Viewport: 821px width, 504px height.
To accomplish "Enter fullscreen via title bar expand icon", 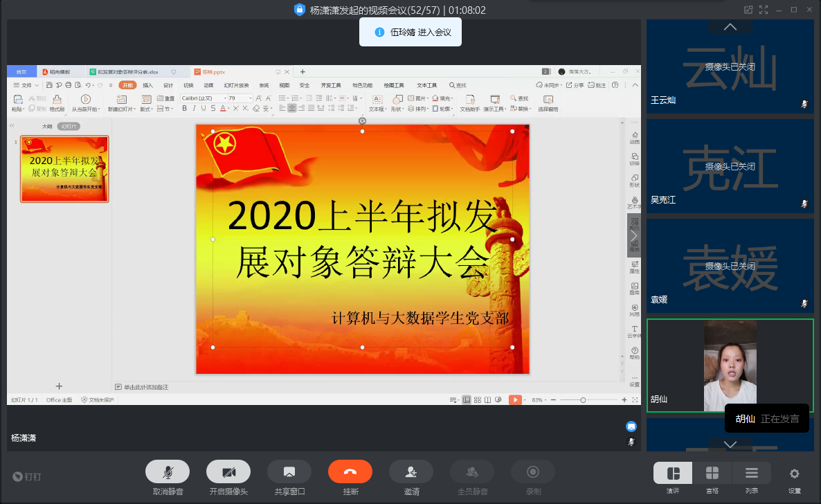I will point(764,10).
